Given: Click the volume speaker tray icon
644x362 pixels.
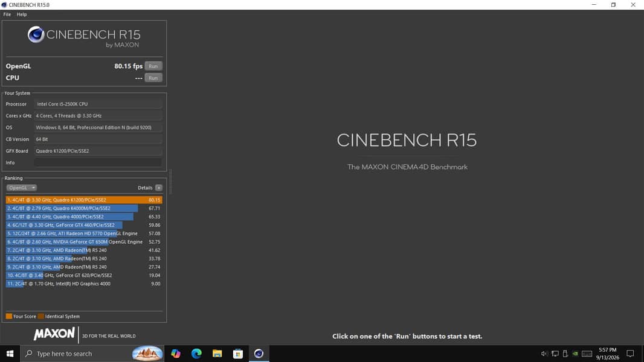Looking at the screenshot, I should click(544, 354).
